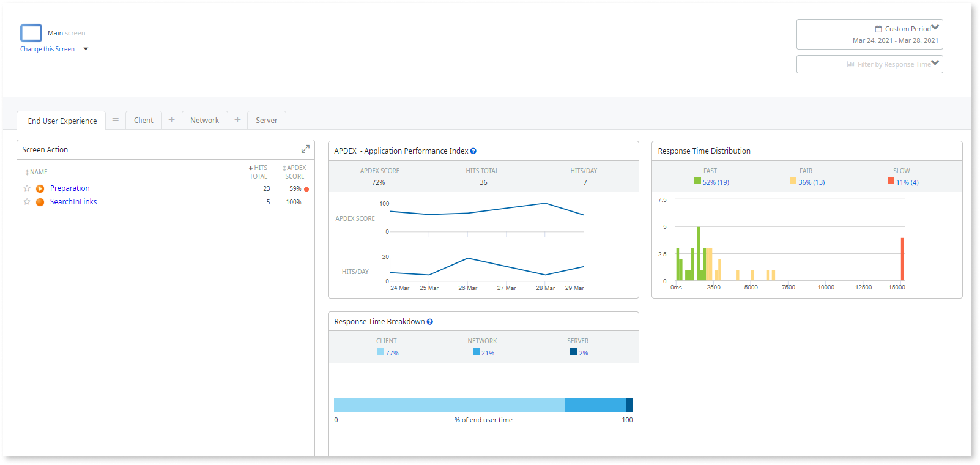Click the Preparation orange play icon

pyautogui.click(x=40, y=188)
